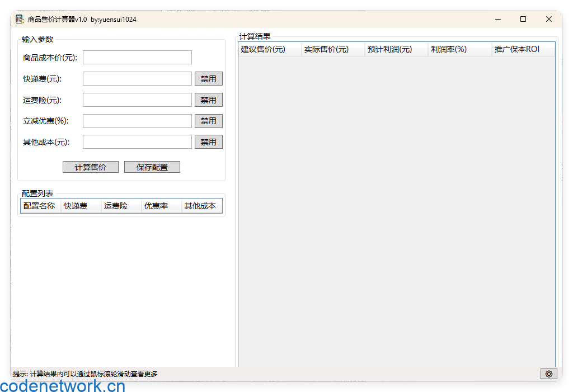Click the 保存配置 button
The height and width of the screenshot is (392, 573).
[152, 167]
